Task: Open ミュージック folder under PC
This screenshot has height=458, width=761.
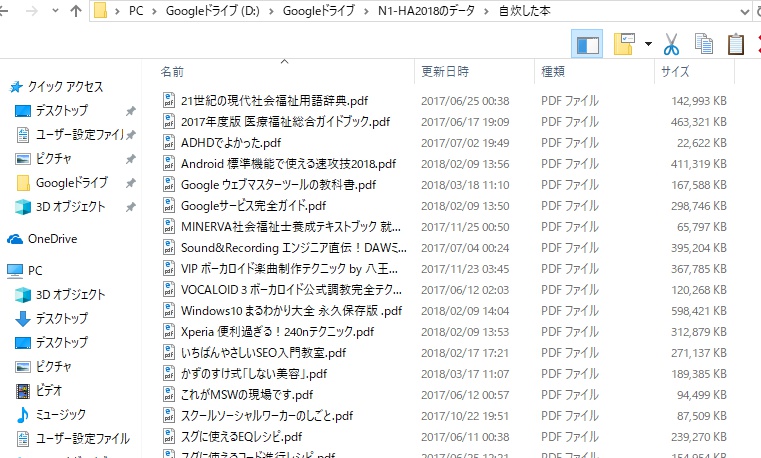Action: click(x=61, y=414)
